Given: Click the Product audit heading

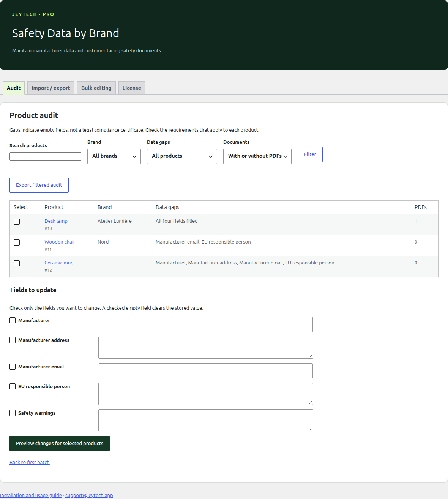Looking at the screenshot, I should (x=34, y=115).
